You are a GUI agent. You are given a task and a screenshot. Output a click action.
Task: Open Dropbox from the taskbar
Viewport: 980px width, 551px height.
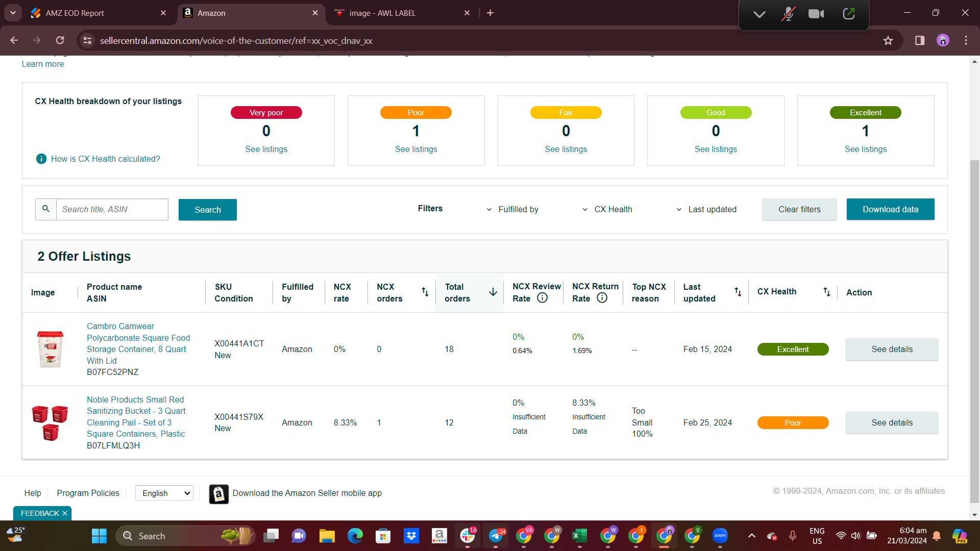coord(411,536)
